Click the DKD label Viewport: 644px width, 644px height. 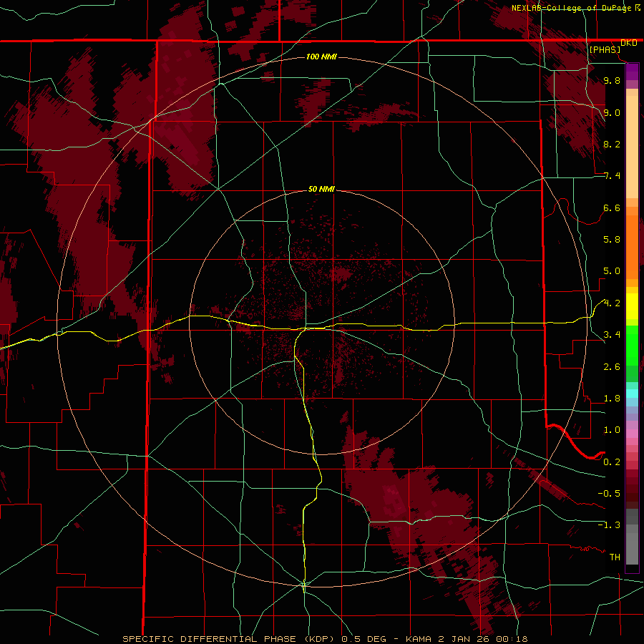[x=629, y=43]
